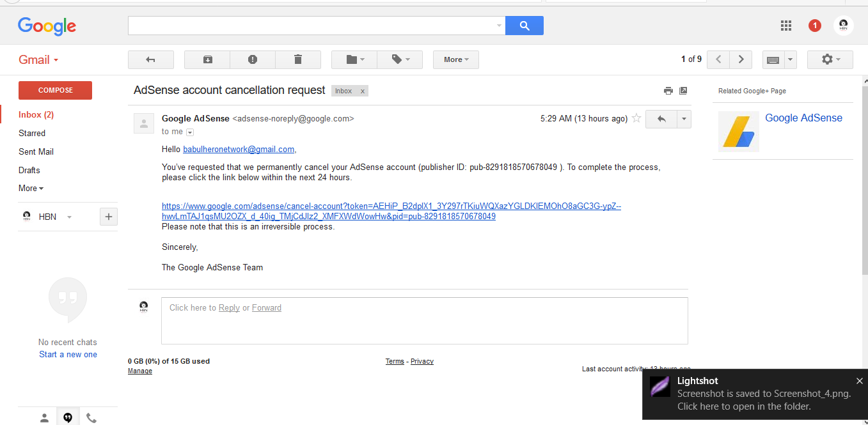Open the Labels tag dropdown
Viewport: 868px width, 425px height.
[400, 59]
